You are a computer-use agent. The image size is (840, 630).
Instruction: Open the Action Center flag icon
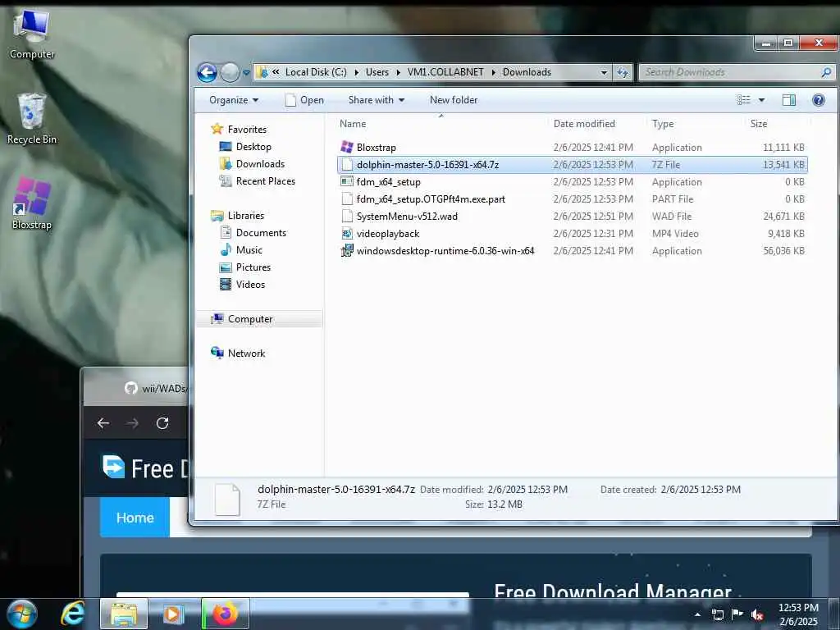tap(737, 614)
